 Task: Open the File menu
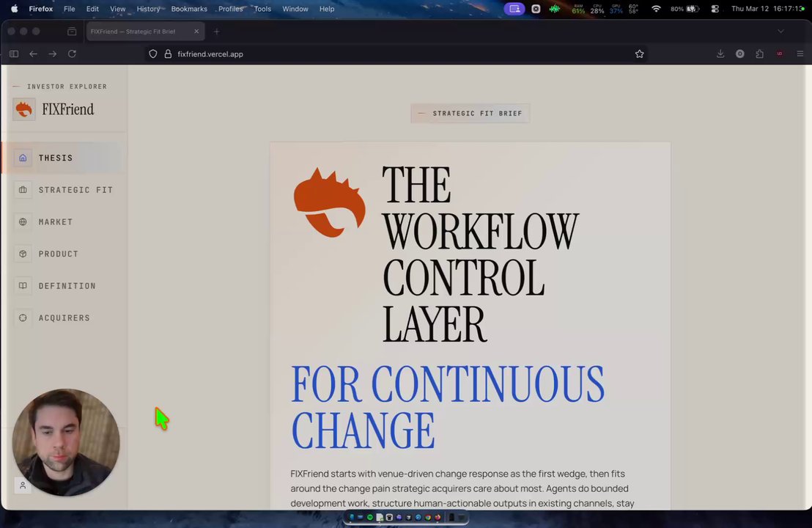[69, 9]
